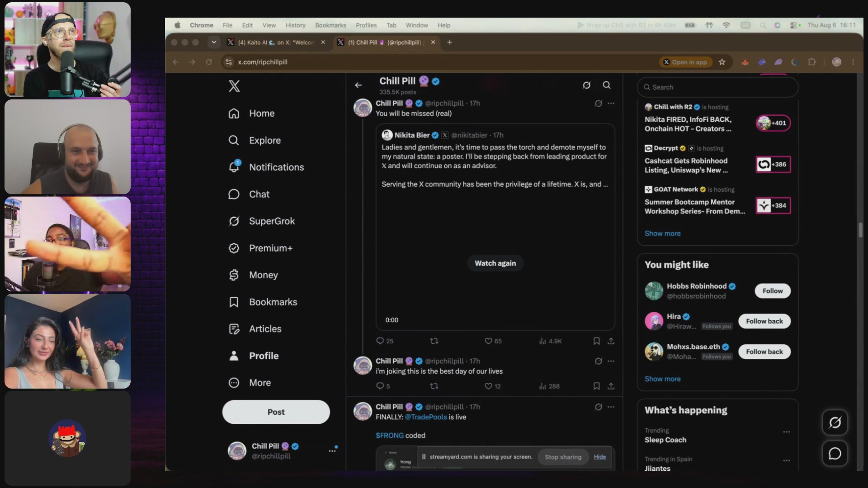The height and width of the screenshot is (488, 868).
Task: Reload the page in Chrome
Action: point(209,62)
